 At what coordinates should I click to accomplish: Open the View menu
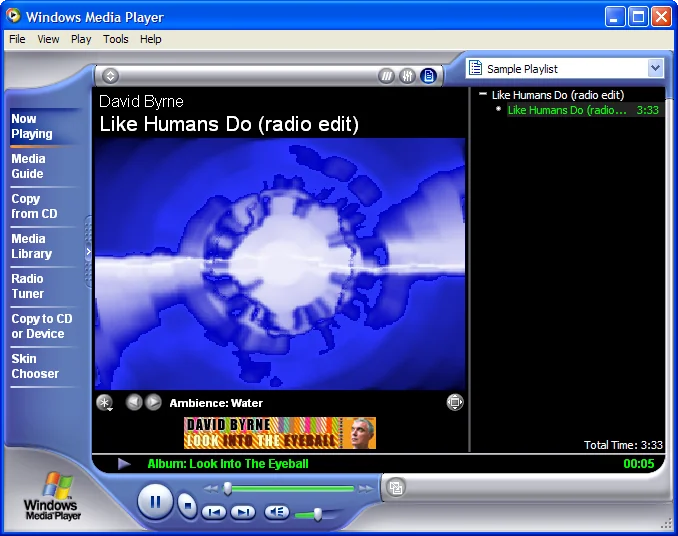48,39
